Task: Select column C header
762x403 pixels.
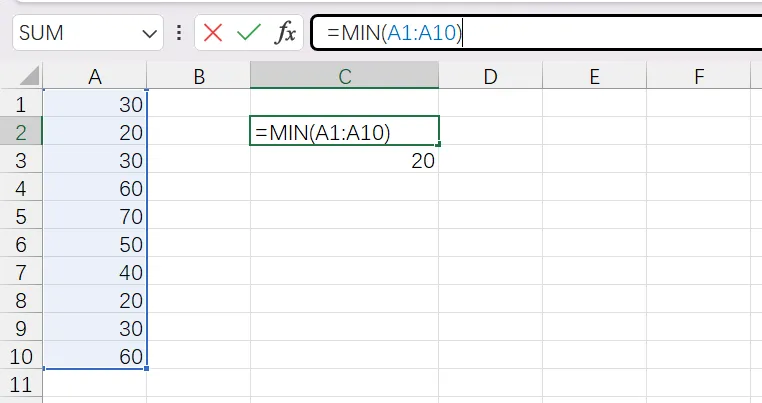Action: (345, 76)
